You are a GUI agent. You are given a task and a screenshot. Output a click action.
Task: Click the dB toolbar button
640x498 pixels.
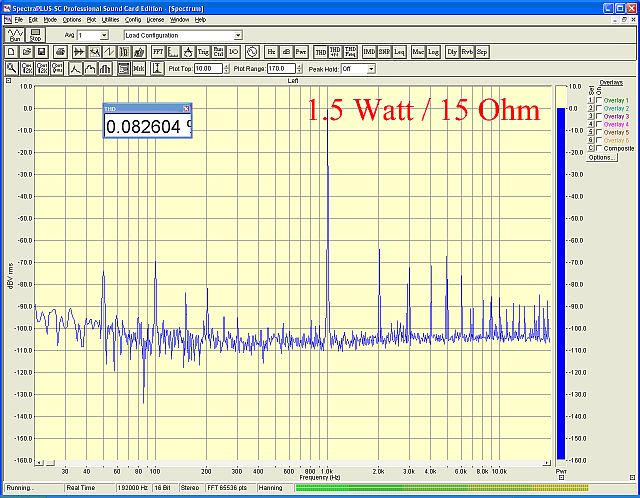click(286, 52)
